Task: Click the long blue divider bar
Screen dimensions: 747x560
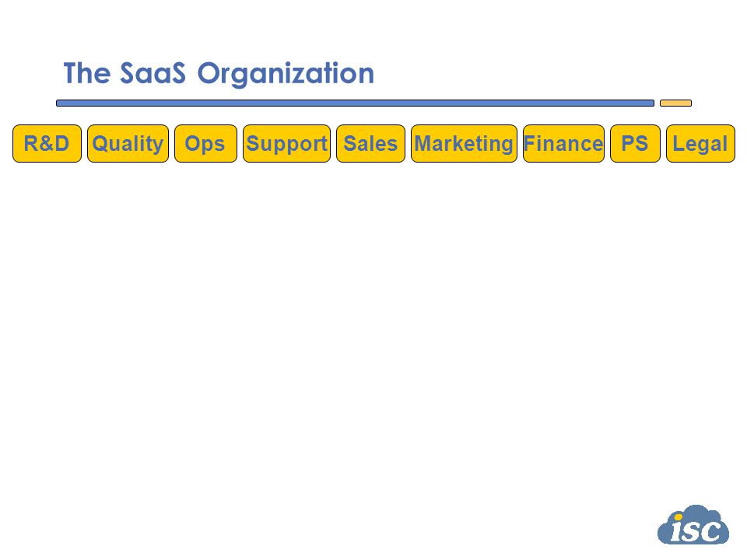Action: click(x=355, y=103)
